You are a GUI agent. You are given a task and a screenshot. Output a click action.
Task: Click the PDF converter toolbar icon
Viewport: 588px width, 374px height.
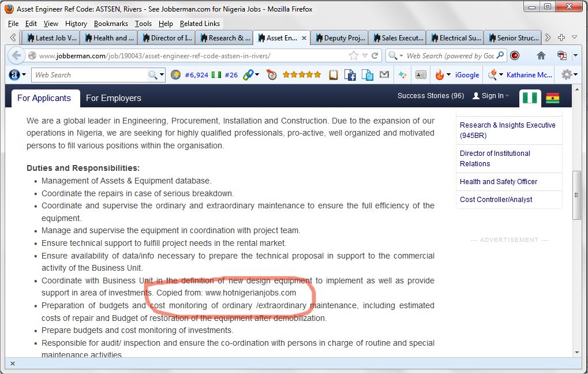point(562,55)
